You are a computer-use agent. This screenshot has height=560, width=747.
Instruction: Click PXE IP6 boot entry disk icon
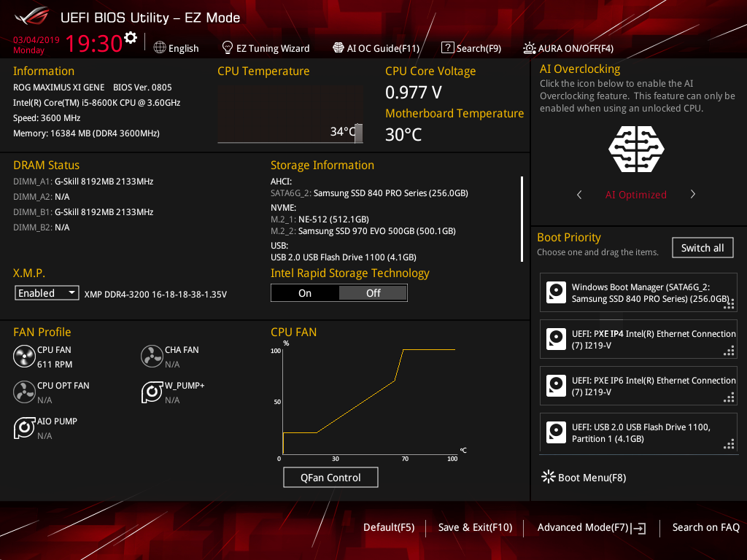(556, 386)
